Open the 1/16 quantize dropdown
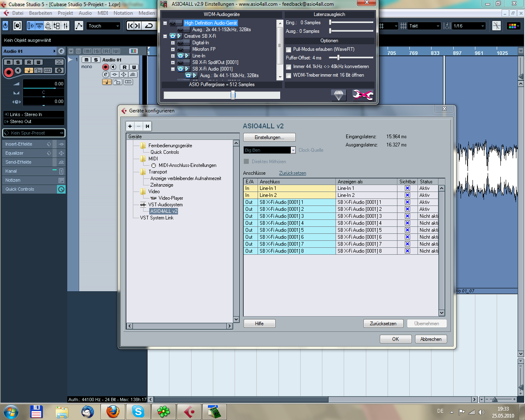The image size is (525, 420). [469, 26]
